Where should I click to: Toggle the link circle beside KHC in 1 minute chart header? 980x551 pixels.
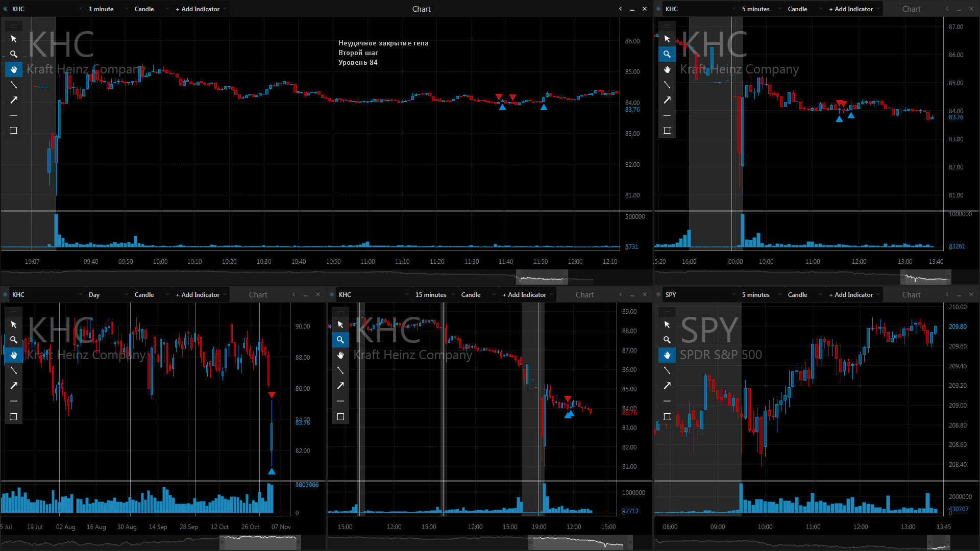tap(5, 9)
